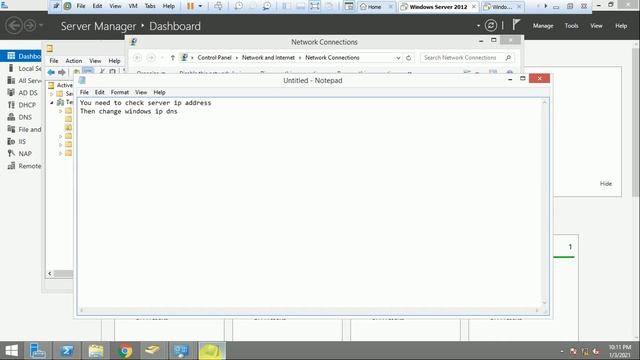Open Notepad's Edit menu
Image resolution: width=640 pixels, height=360 pixels.
100,92
